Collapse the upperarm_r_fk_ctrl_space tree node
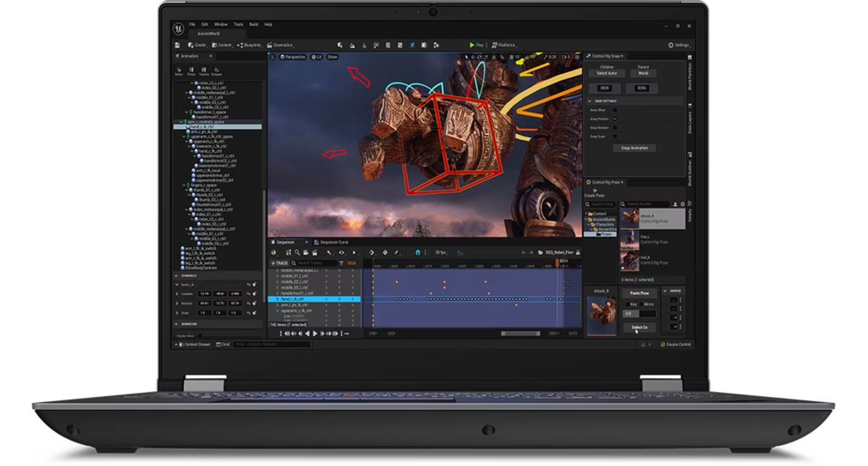The width and height of the screenshot is (868, 466). coord(184,136)
